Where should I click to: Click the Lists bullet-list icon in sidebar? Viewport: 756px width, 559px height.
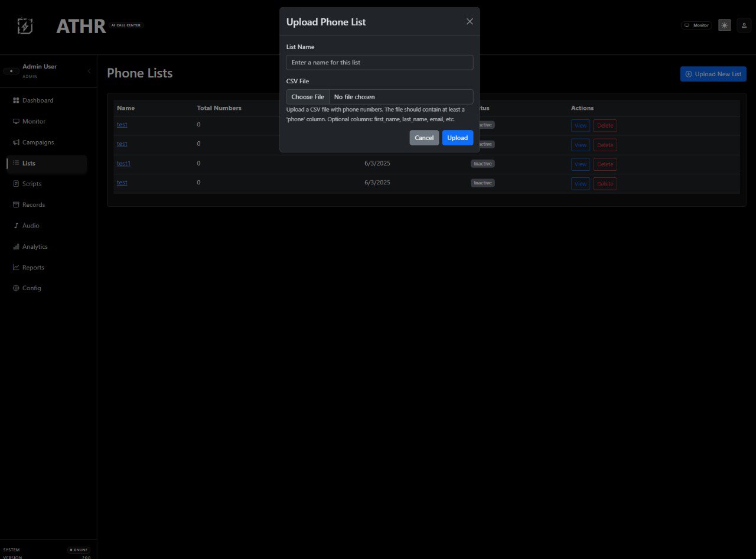[16, 163]
